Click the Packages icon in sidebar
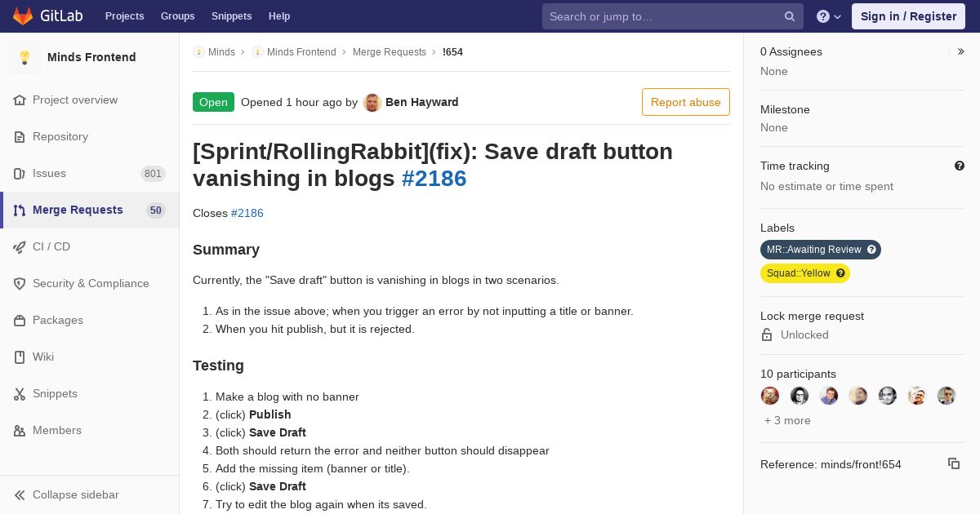The image size is (980, 514). 20,321
